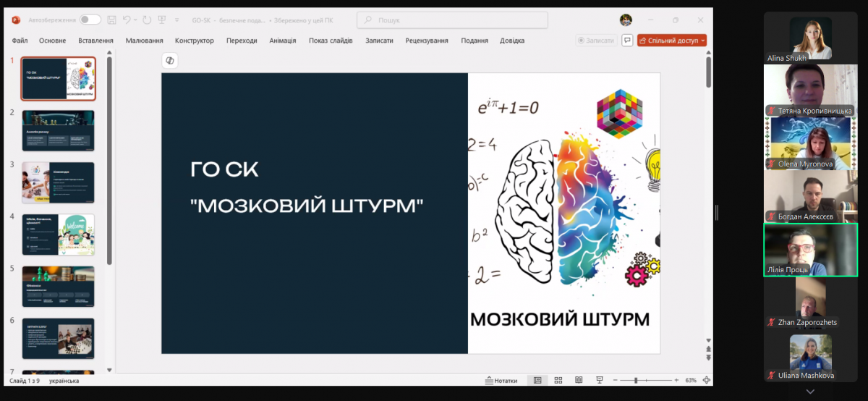This screenshot has width=868, height=401.
Task: Open the comments pane icon
Action: tap(627, 41)
